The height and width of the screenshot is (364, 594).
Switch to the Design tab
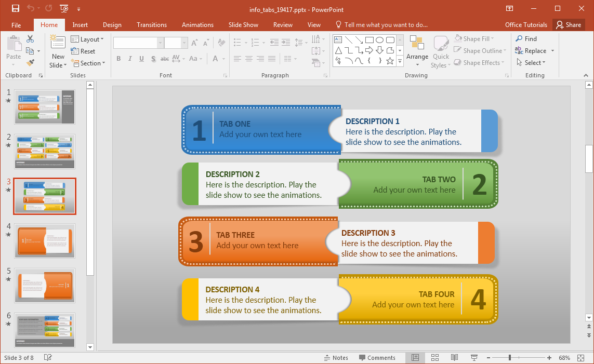[x=112, y=25]
